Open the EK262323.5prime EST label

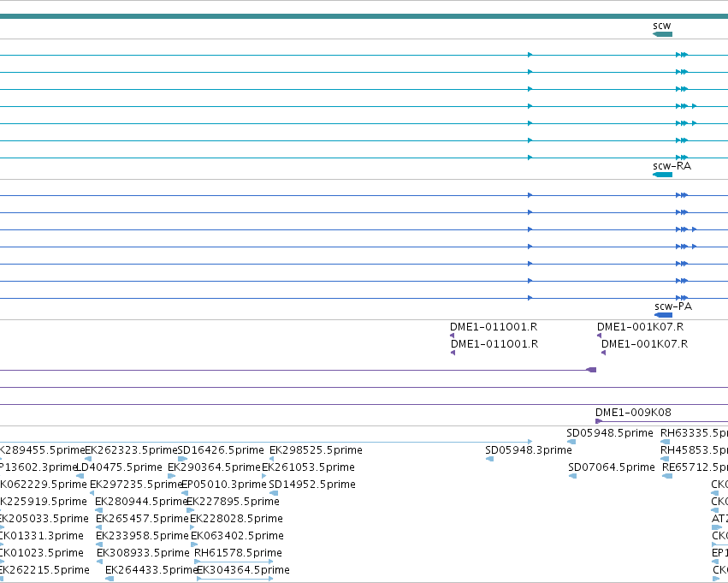pyautogui.click(x=132, y=450)
